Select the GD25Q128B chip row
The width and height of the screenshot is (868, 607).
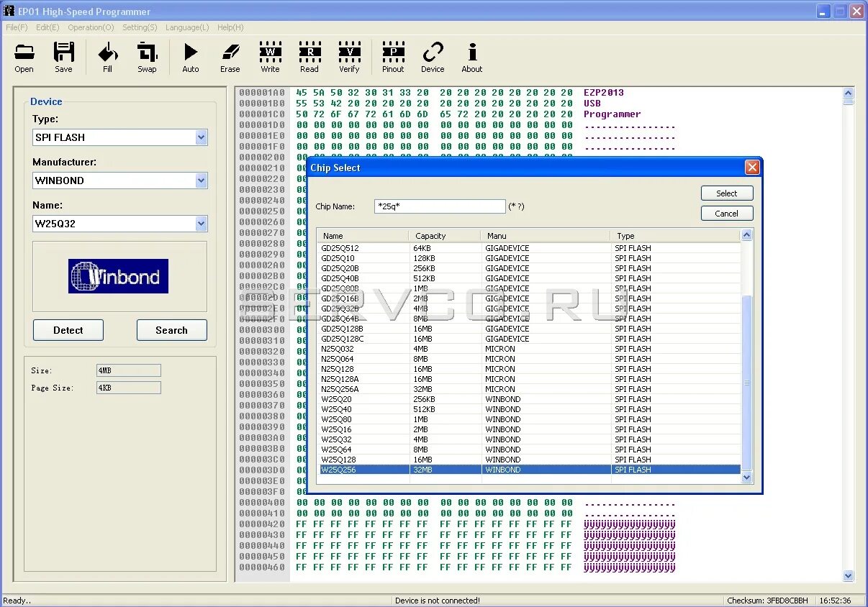coord(530,329)
